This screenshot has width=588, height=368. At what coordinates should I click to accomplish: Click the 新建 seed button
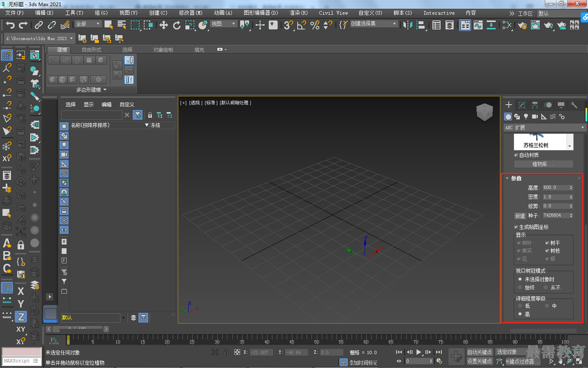click(520, 216)
